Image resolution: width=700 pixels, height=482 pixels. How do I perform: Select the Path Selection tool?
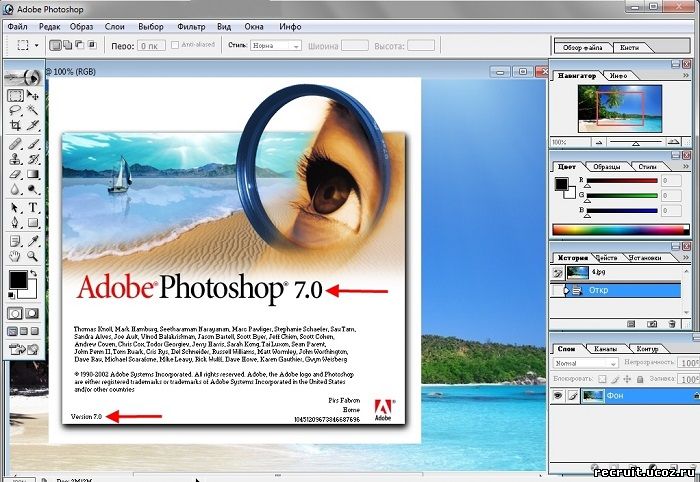coord(15,208)
